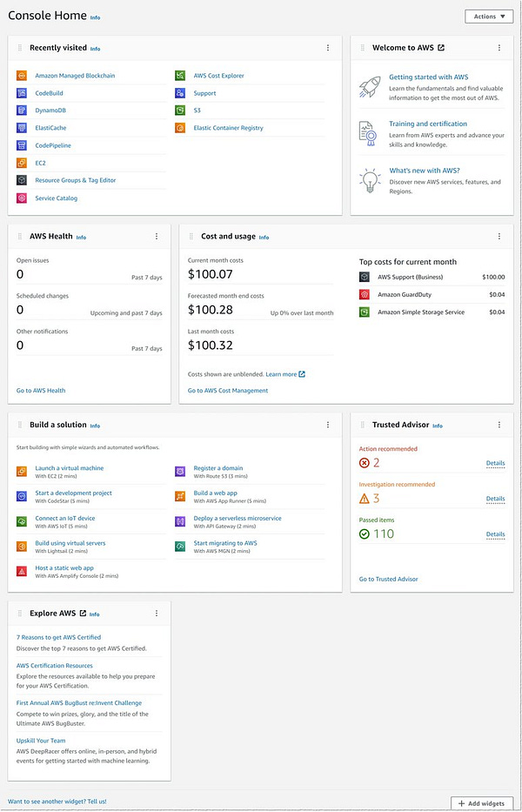522x812 pixels.
Task: Click the lightbulb icon for What's new
Action: click(x=370, y=180)
